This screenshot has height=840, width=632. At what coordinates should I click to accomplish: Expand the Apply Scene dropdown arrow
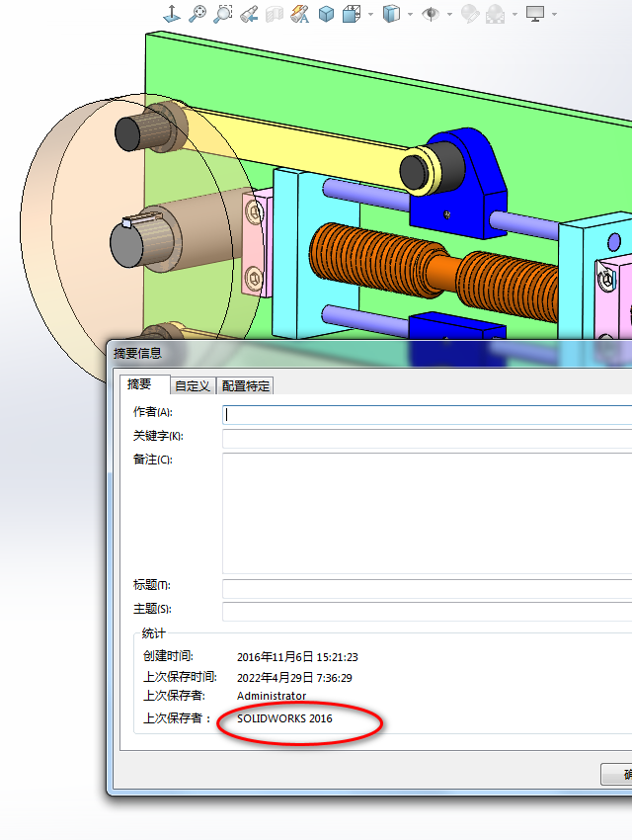click(x=514, y=15)
